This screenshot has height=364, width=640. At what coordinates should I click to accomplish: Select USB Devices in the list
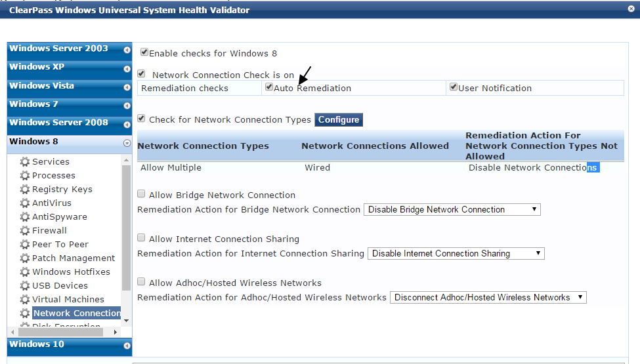pos(60,286)
